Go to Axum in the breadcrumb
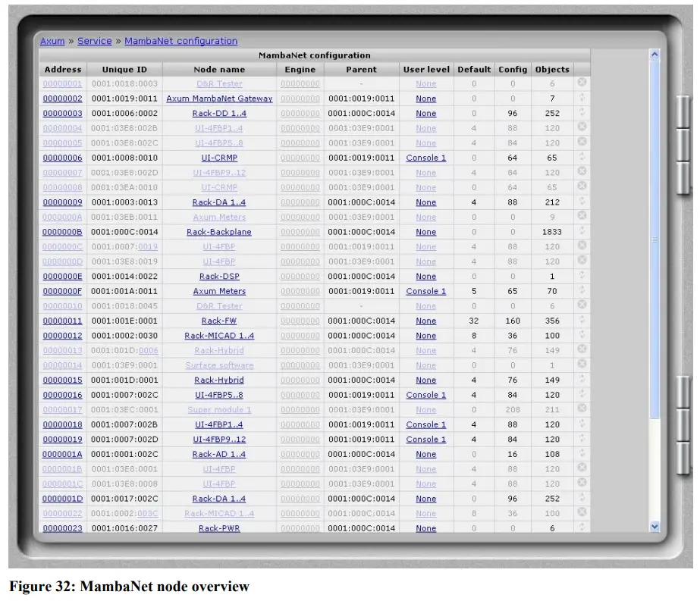 [52, 41]
